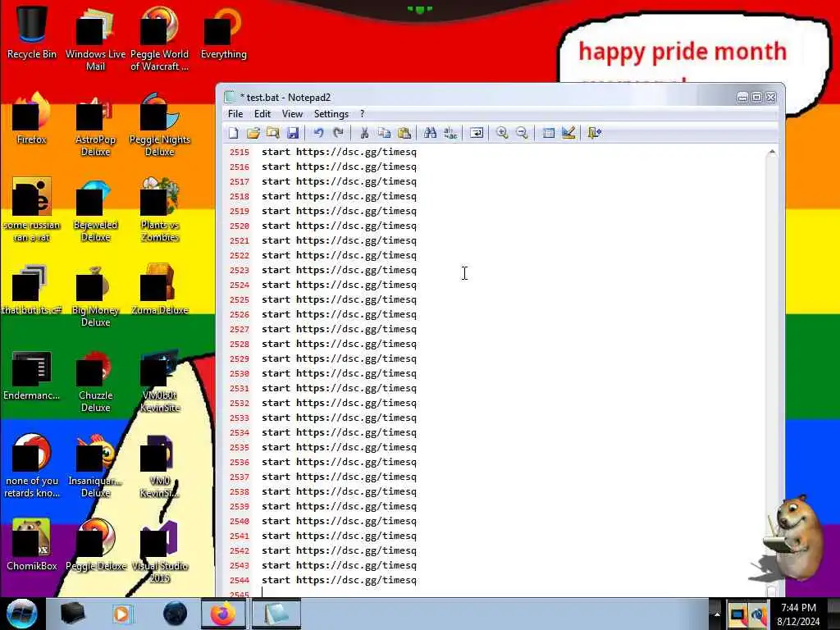The width and height of the screenshot is (840, 630).
Task: Click the scrollbar up arrow in Notepad2
Action: 771,152
